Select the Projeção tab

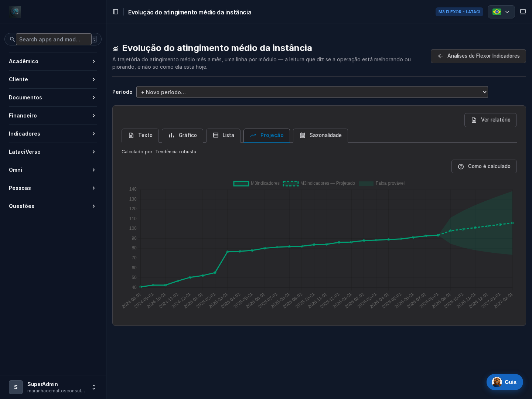267,135
